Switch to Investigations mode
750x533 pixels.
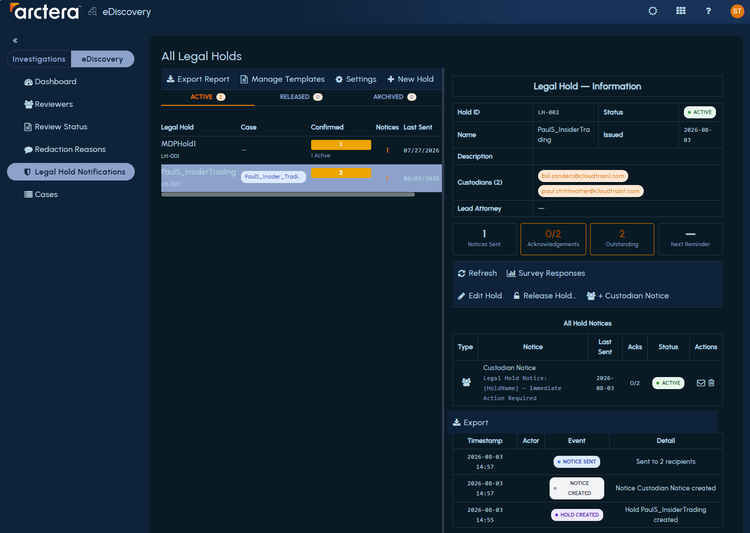click(x=39, y=59)
